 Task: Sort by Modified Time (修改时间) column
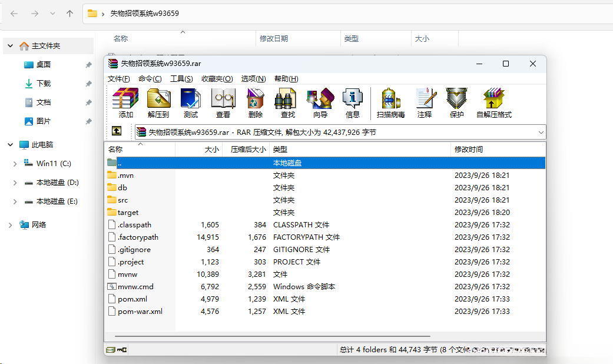[498, 149]
